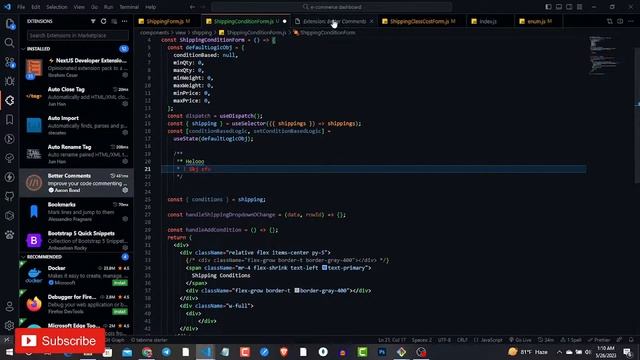640x360 pixels.
Task: Open manage gear for Auto Rename Tag
Action: tap(125, 161)
